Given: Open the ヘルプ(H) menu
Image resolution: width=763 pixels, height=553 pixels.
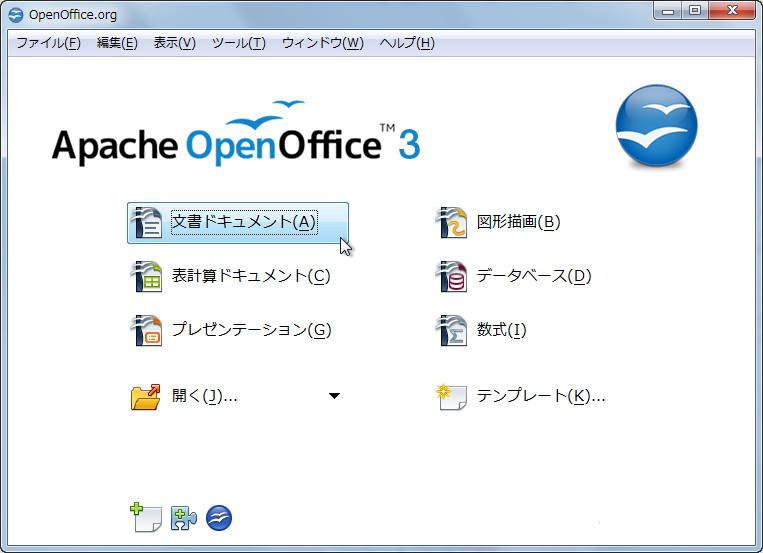Looking at the screenshot, I should [407, 43].
